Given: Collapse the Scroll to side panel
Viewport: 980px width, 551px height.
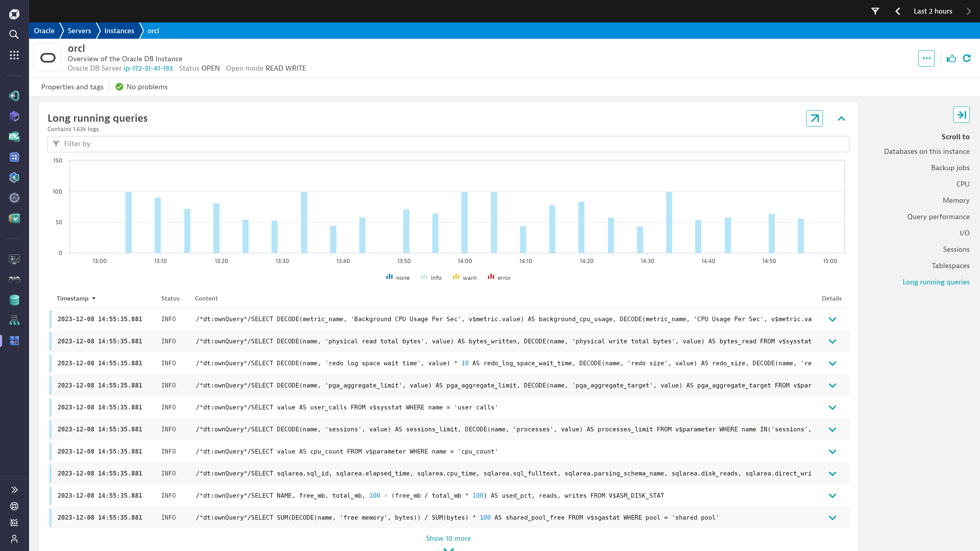Looking at the screenshot, I should click(x=961, y=115).
